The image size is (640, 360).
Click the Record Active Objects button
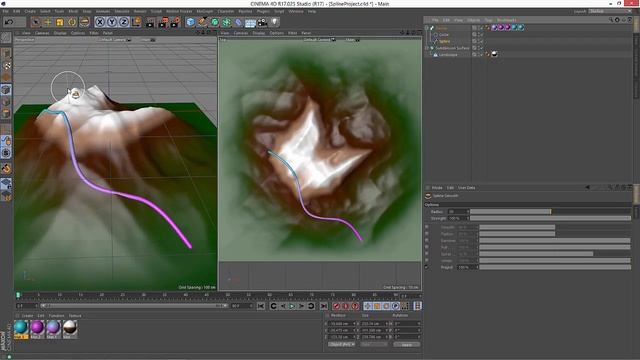point(336,306)
